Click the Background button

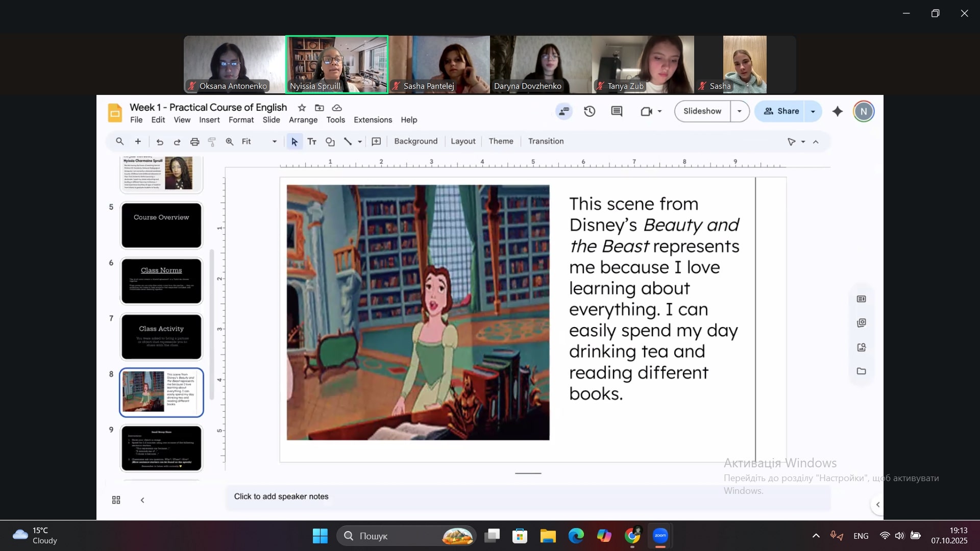pyautogui.click(x=415, y=141)
